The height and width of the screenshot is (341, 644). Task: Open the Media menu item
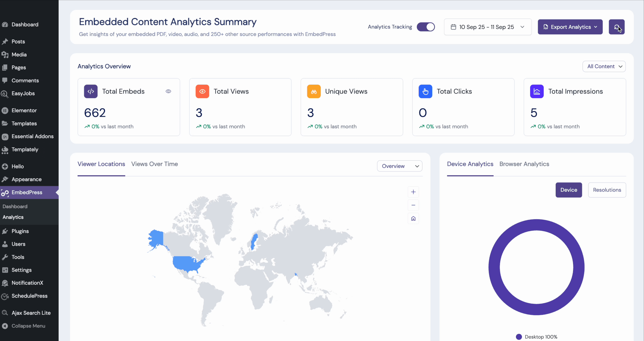coord(29,54)
